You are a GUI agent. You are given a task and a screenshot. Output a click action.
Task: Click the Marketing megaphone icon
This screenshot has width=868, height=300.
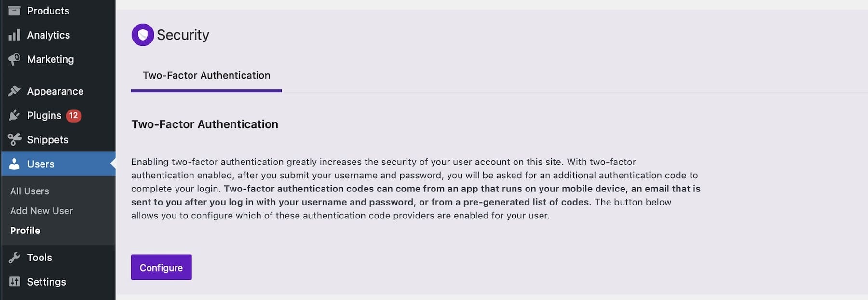click(x=14, y=59)
